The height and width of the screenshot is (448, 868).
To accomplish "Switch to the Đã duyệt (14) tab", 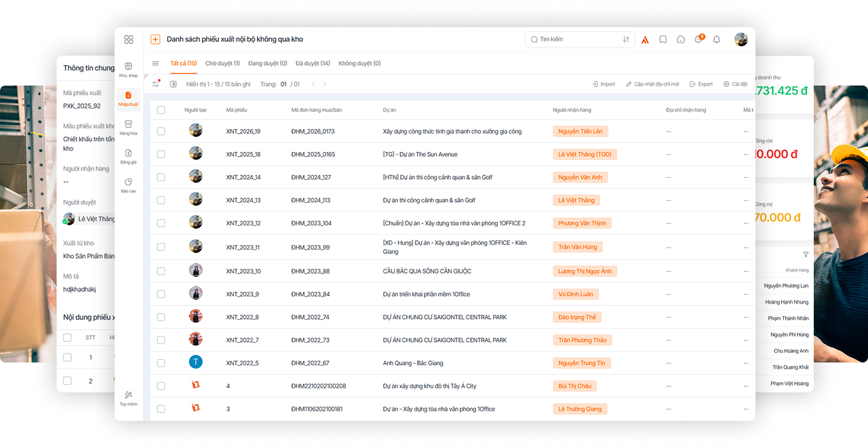I will coord(313,63).
